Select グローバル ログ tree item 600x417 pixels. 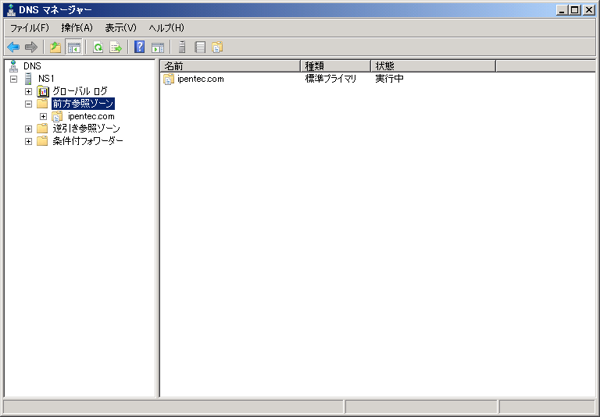pyautogui.click(x=80, y=91)
